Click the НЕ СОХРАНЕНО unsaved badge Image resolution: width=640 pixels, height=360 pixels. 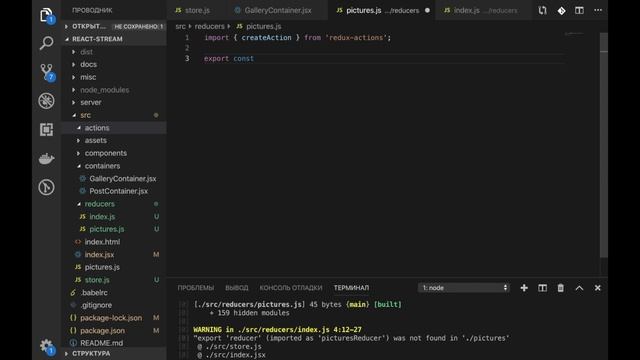(x=138, y=27)
